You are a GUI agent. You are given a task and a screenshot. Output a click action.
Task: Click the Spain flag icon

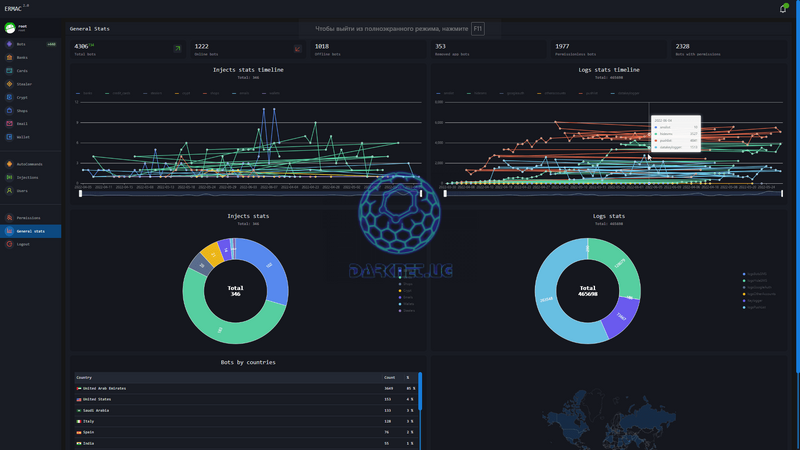pyautogui.click(x=79, y=433)
